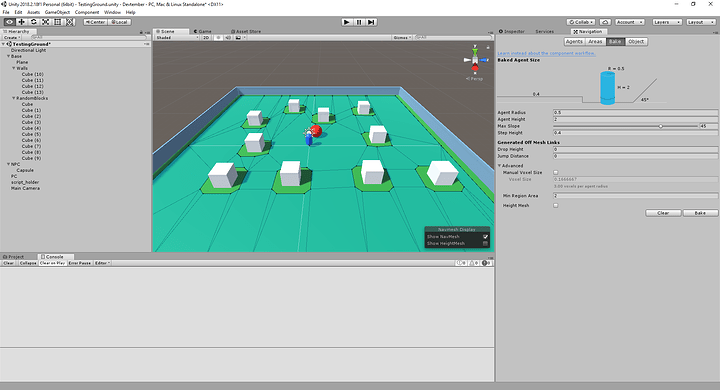Toggle scene audio icon
The image size is (720, 390).
click(228, 38)
